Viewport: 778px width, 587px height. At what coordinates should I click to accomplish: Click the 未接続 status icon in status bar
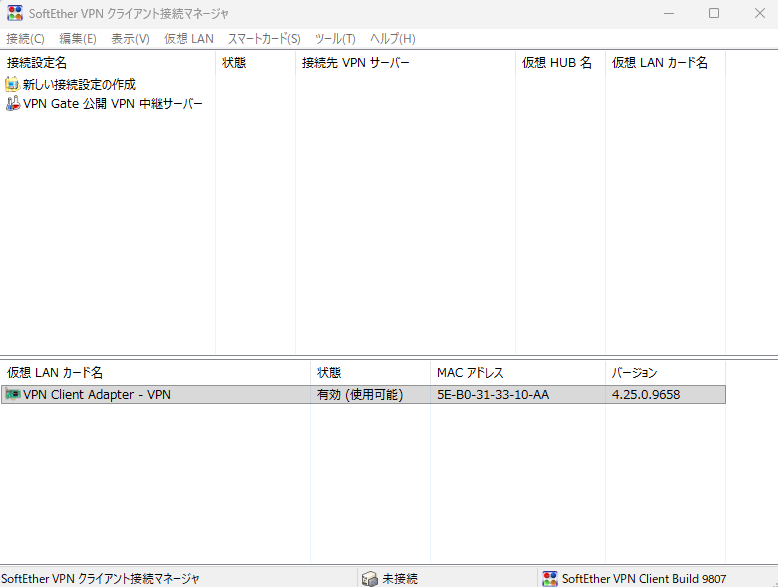tap(369, 578)
